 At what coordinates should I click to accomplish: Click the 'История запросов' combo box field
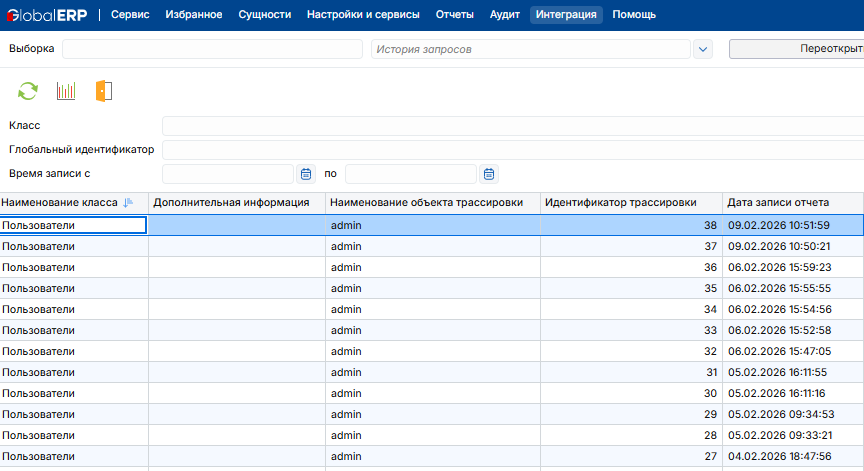pyautogui.click(x=530, y=49)
